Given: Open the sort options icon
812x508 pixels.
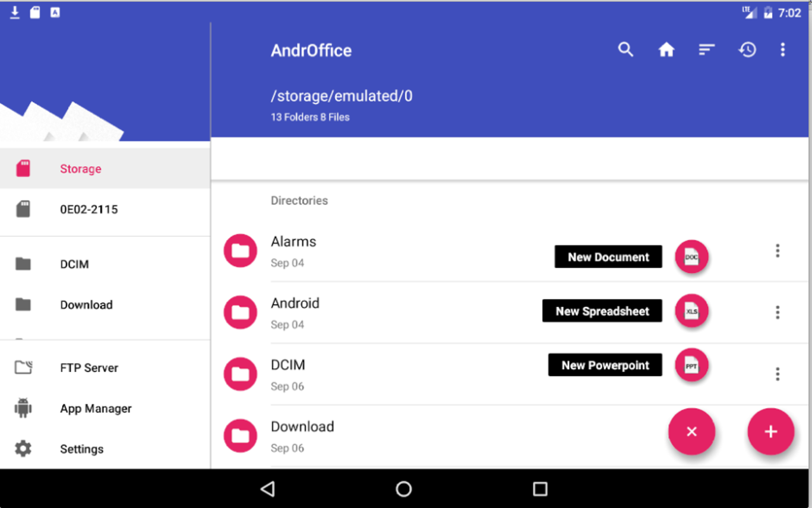Looking at the screenshot, I should (707, 50).
